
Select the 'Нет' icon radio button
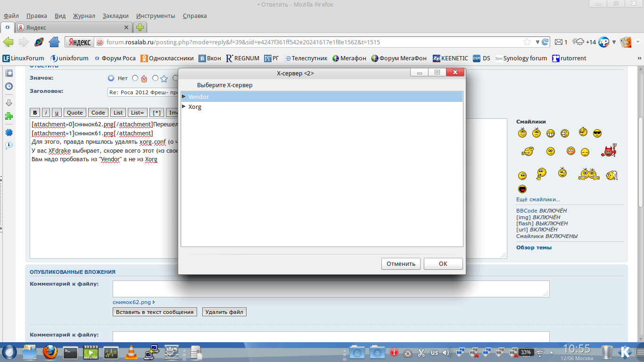[x=111, y=78]
